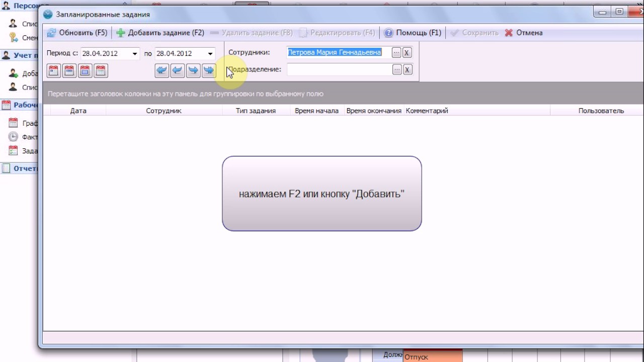Open the по end date dropdown
644x362 pixels.
[210, 54]
